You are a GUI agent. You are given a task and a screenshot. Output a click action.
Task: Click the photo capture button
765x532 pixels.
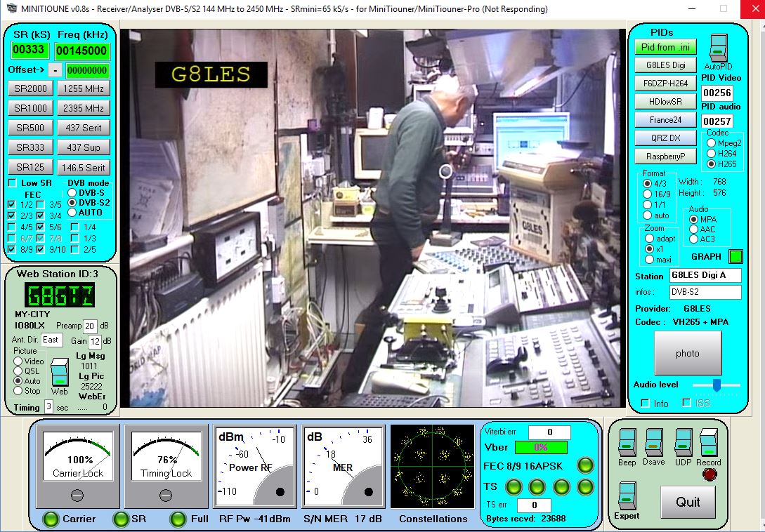(x=687, y=353)
